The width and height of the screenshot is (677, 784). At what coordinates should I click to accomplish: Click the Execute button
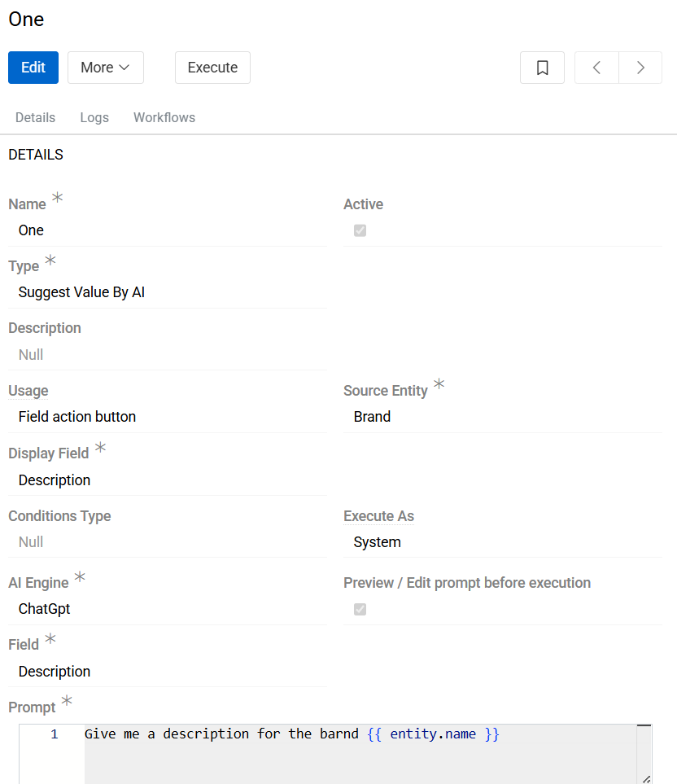coord(212,68)
